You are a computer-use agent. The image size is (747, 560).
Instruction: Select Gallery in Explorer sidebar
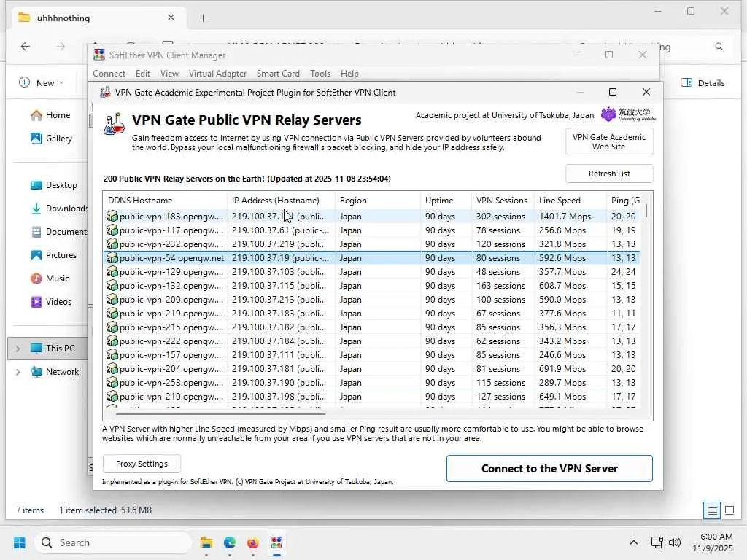tap(52, 139)
